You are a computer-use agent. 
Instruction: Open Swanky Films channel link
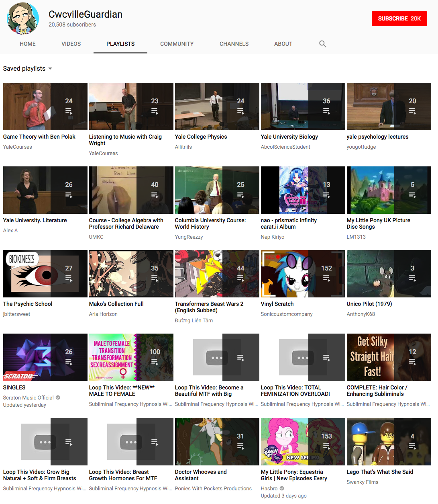[x=363, y=482]
